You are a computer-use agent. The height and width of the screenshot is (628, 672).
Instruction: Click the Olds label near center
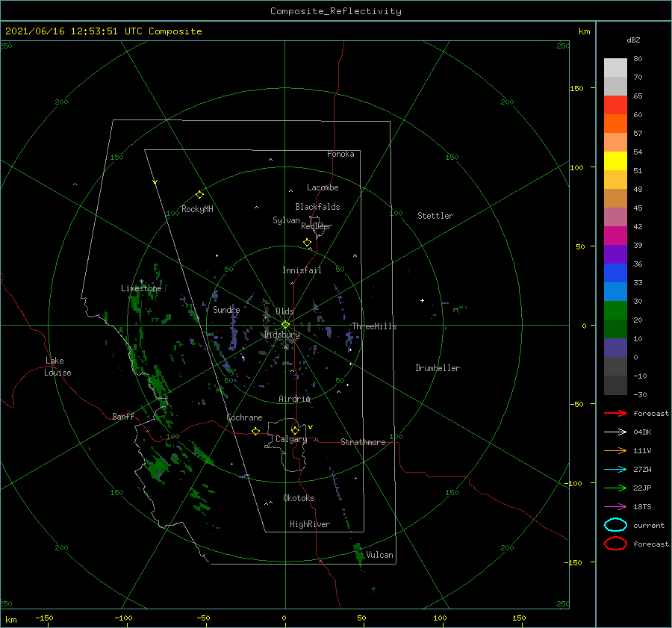[x=284, y=311]
